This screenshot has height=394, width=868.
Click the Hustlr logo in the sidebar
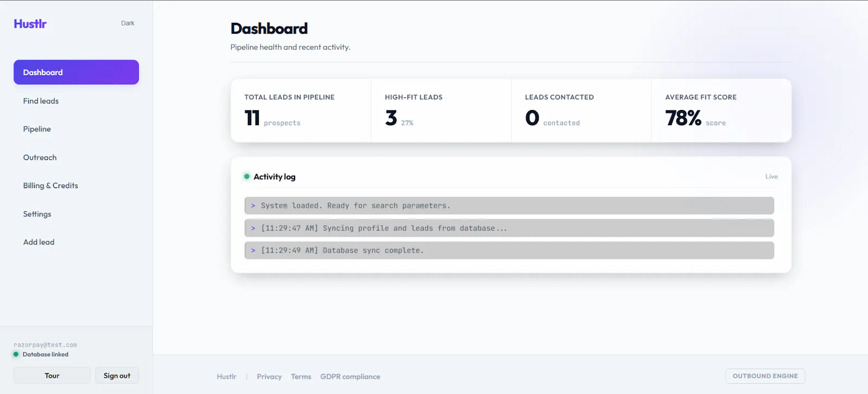[x=30, y=24]
